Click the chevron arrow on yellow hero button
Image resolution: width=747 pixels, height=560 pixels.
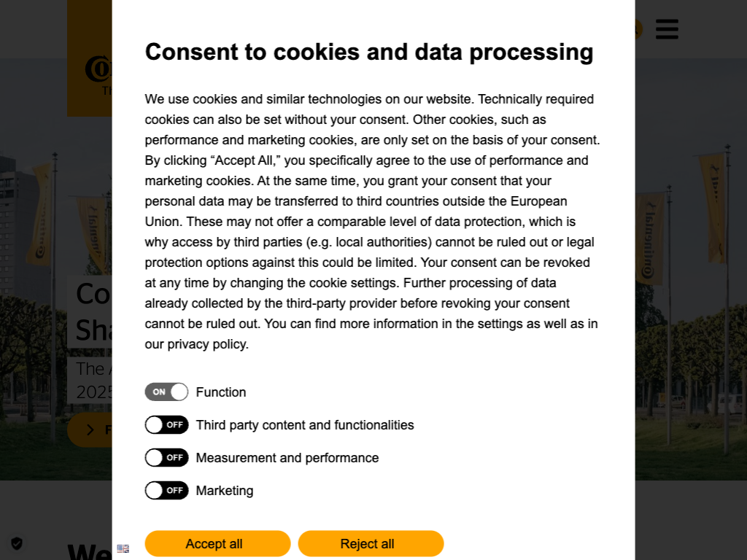[90, 429]
